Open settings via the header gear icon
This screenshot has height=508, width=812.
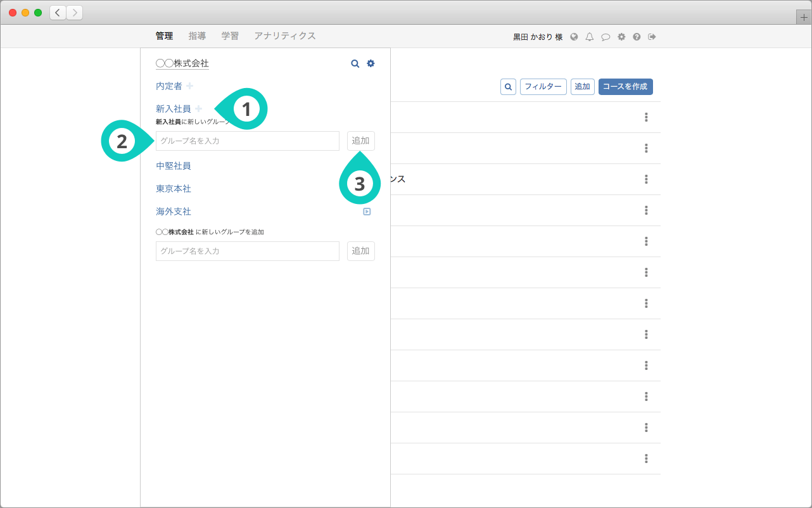coord(621,37)
